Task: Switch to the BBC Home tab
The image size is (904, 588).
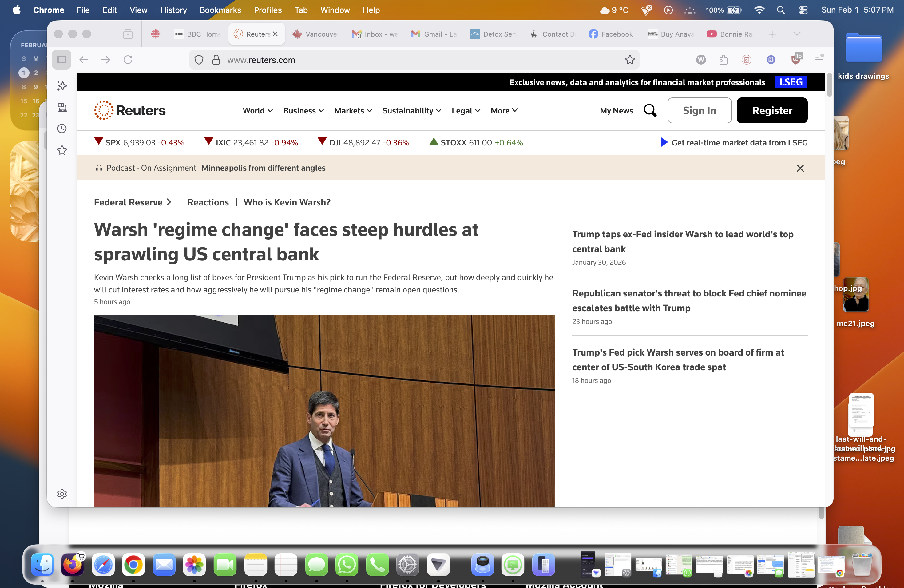Action: (x=198, y=34)
